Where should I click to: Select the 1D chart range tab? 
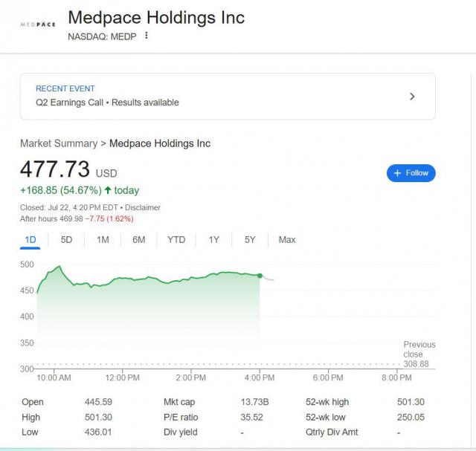click(x=30, y=239)
